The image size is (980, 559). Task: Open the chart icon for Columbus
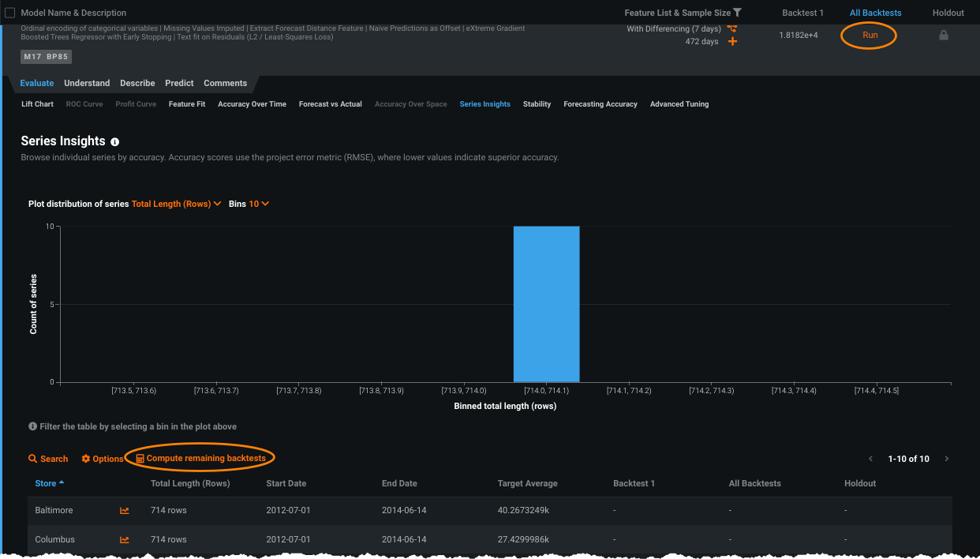[x=125, y=540]
